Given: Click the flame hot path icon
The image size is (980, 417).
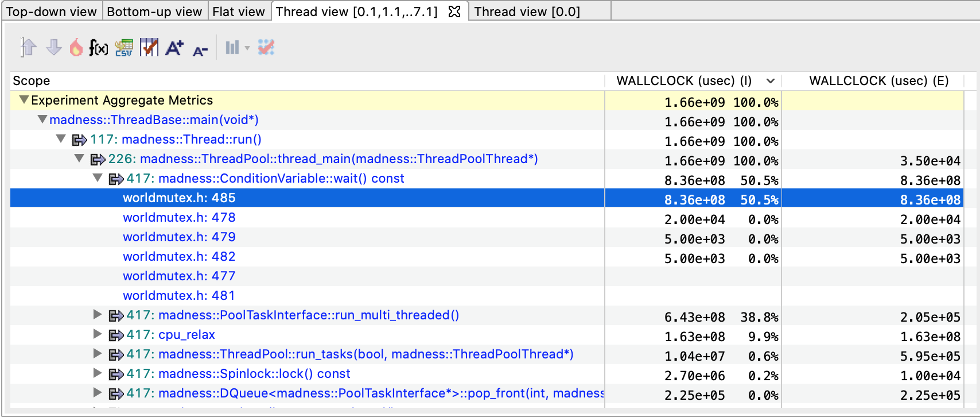Looking at the screenshot, I should pos(76,47).
